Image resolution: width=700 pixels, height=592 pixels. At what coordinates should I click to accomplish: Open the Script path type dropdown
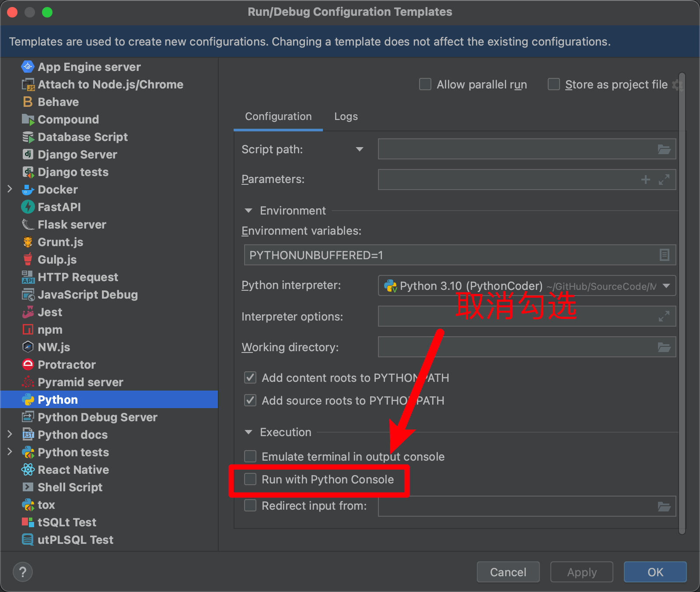click(360, 149)
